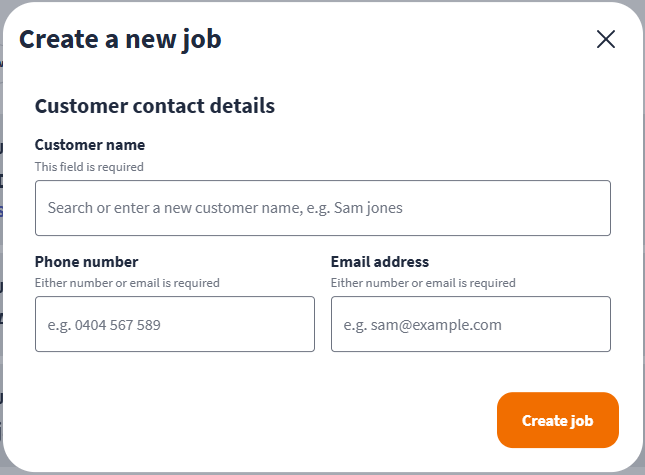
Task: Submit the form with Create job
Action: [x=557, y=420]
